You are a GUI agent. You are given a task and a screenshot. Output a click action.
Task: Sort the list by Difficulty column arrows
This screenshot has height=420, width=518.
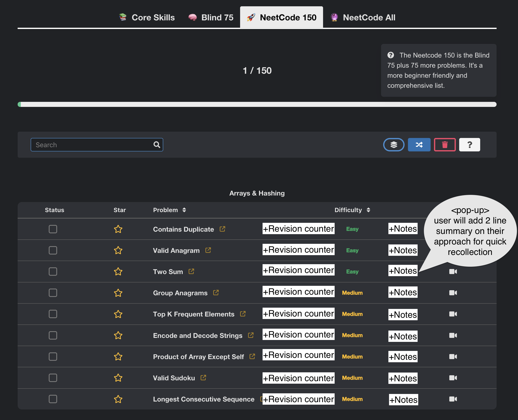[x=368, y=210]
